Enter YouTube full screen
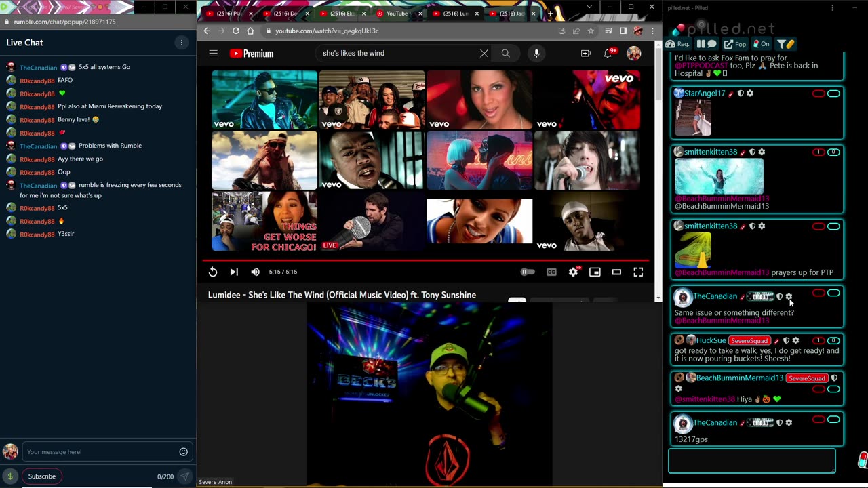The width and height of the screenshot is (868, 488). point(638,272)
